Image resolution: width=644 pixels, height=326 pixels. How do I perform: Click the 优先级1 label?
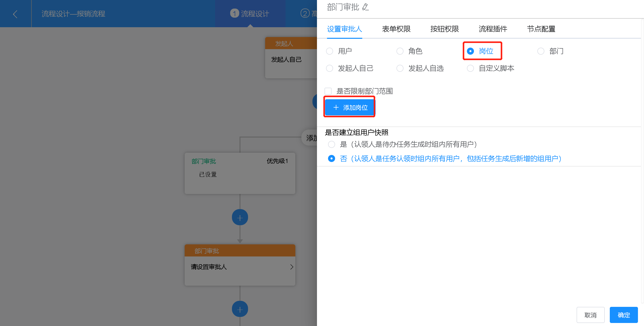pyautogui.click(x=277, y=161)
